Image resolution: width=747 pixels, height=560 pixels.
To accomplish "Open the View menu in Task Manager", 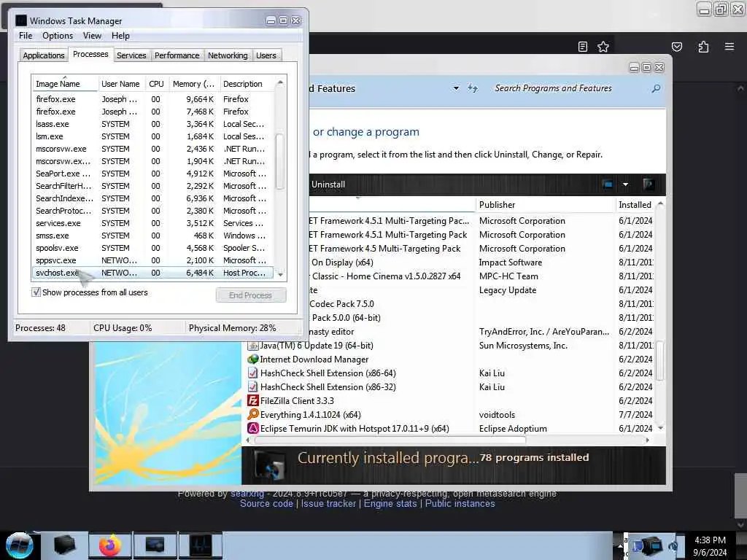I will point(92,36).
